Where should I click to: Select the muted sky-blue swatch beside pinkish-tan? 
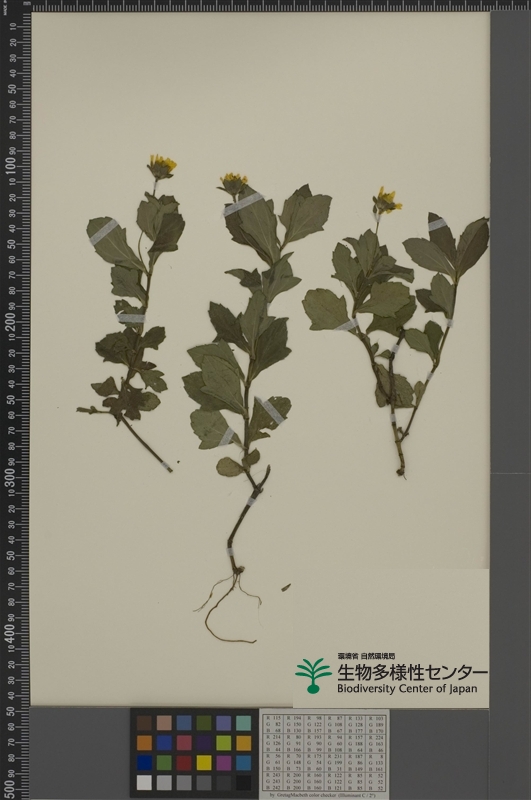(x=184, y=723)
